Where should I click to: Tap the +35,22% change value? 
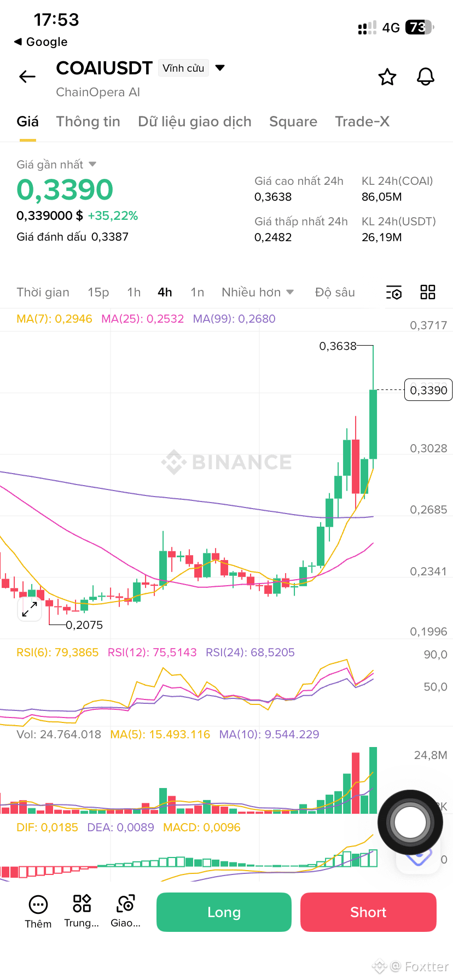point(113,216)
